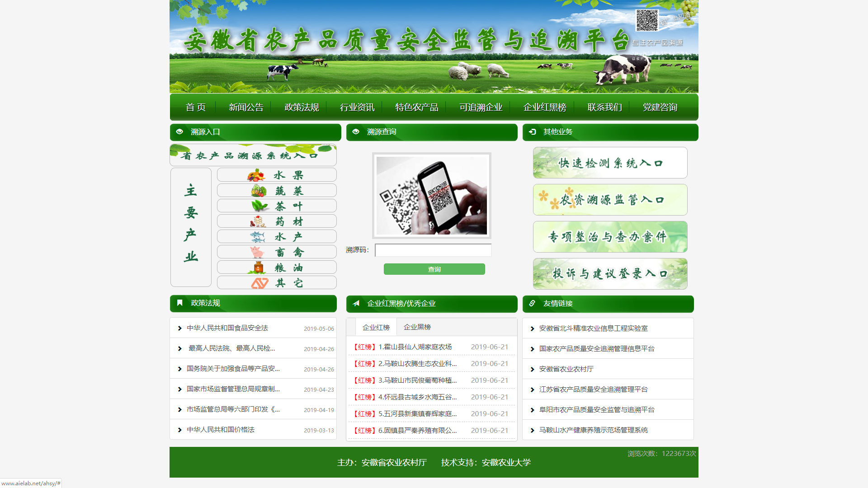Click the QR code in the banner
Viewport: 868px width, 488px height.
pyautogui.click(x=647, y=20)
